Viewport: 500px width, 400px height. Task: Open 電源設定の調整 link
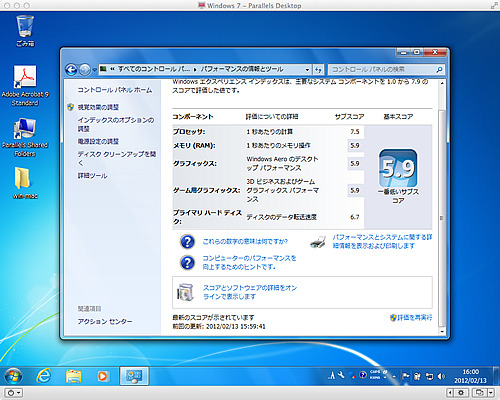click(98, 141)
